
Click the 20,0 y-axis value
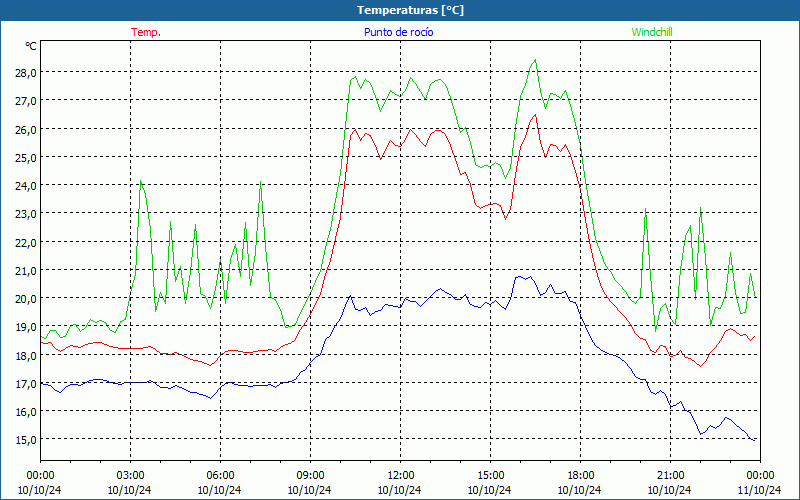26,298
